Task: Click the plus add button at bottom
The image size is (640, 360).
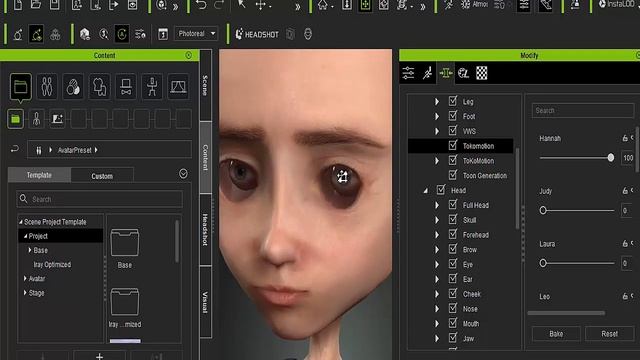Action: (x=99, y=356)
